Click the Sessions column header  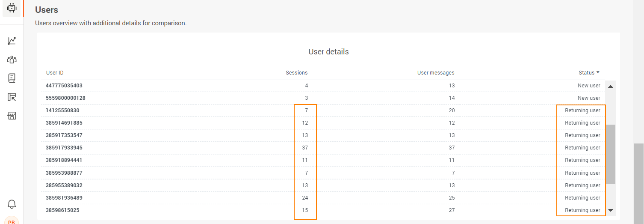click(297, 73)
